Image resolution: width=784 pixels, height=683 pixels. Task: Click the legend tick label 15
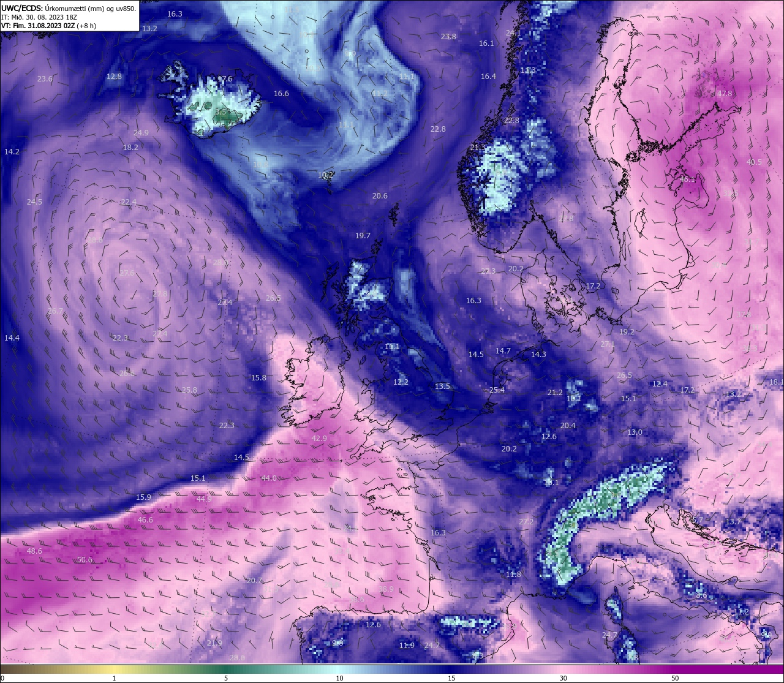click(451, 678)
